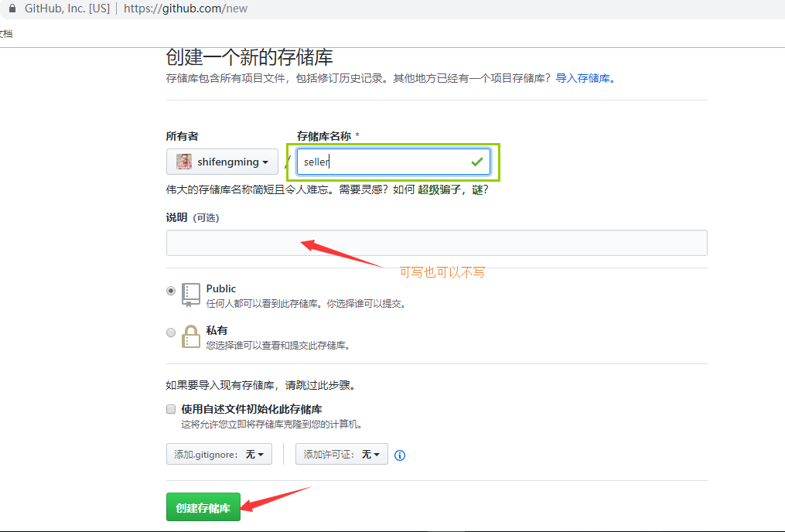Click the padlock icon in address bar

pyautogui.click(x=12, y=9)
